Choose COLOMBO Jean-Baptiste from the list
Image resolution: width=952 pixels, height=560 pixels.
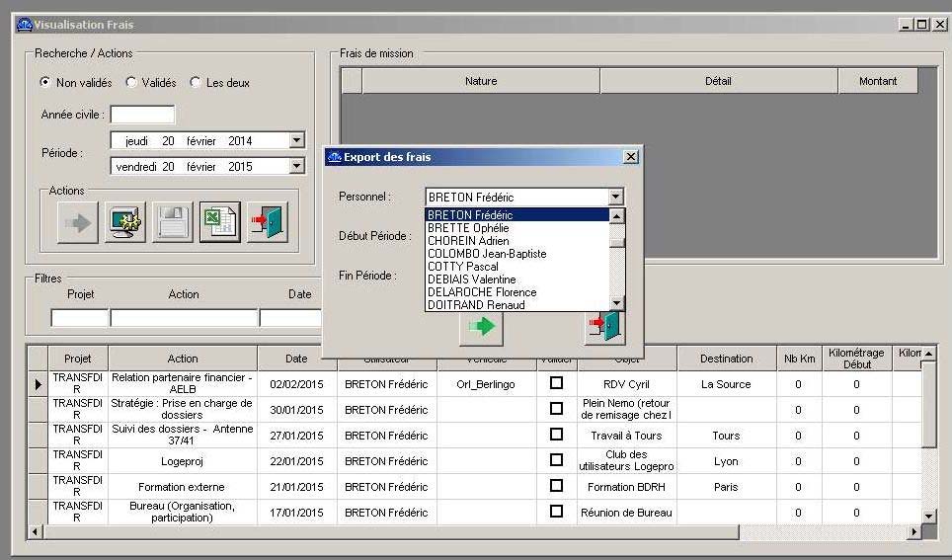[487, 254]
